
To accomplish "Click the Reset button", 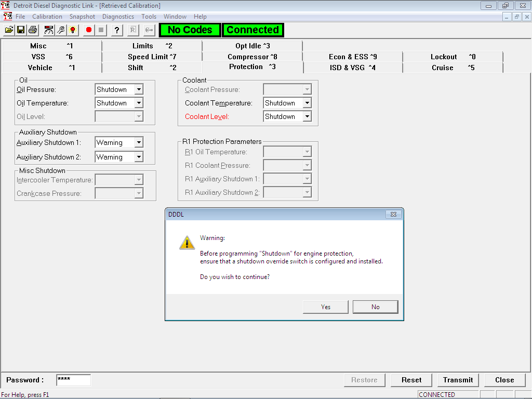I will point(411,380).
